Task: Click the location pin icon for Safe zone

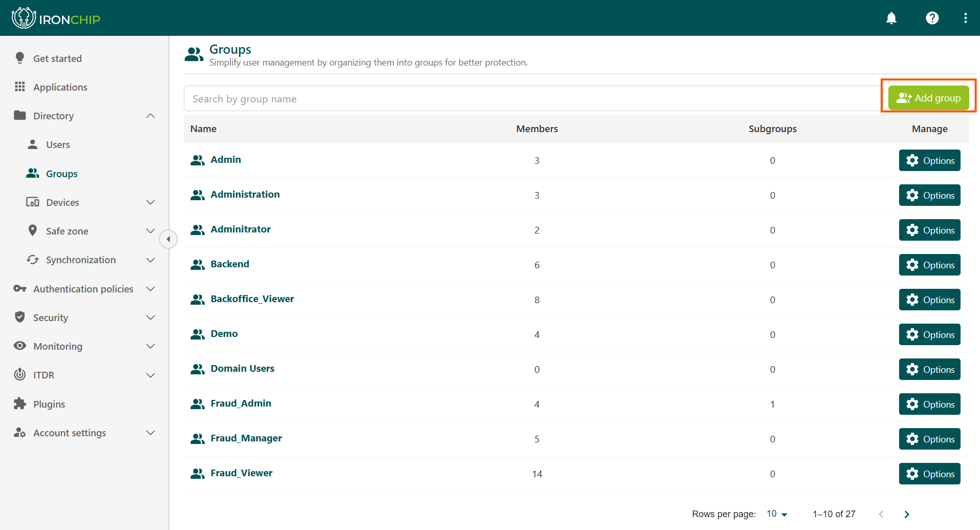Action: click(33, 230)
